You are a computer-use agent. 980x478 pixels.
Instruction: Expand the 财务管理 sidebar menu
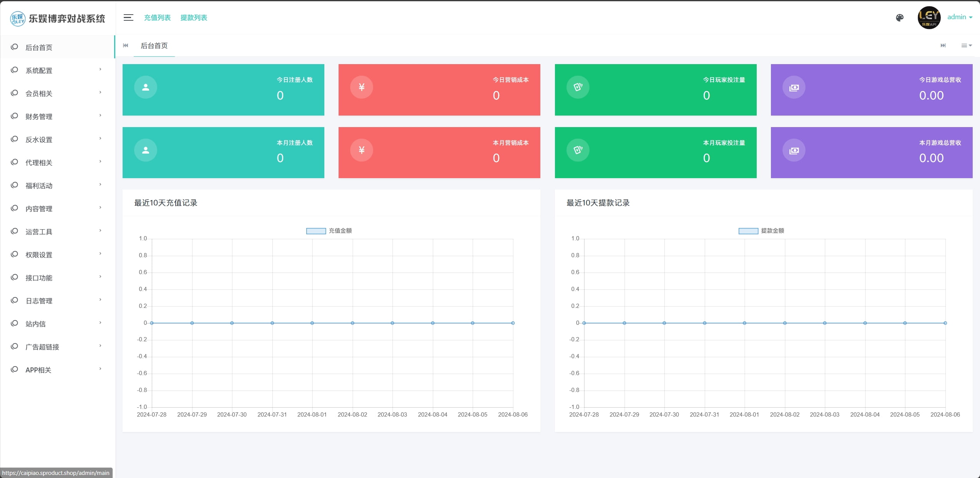pyautogui.click(x=57, y=116)
